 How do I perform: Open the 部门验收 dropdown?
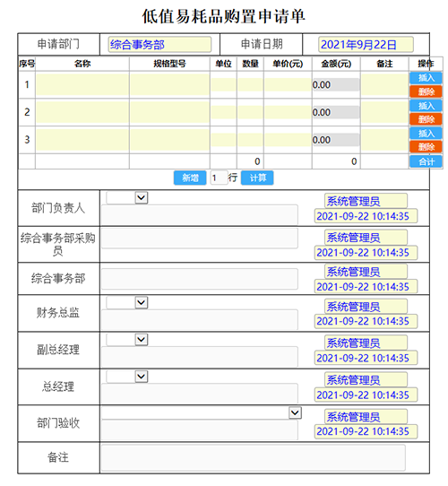[x=202, y=412]
